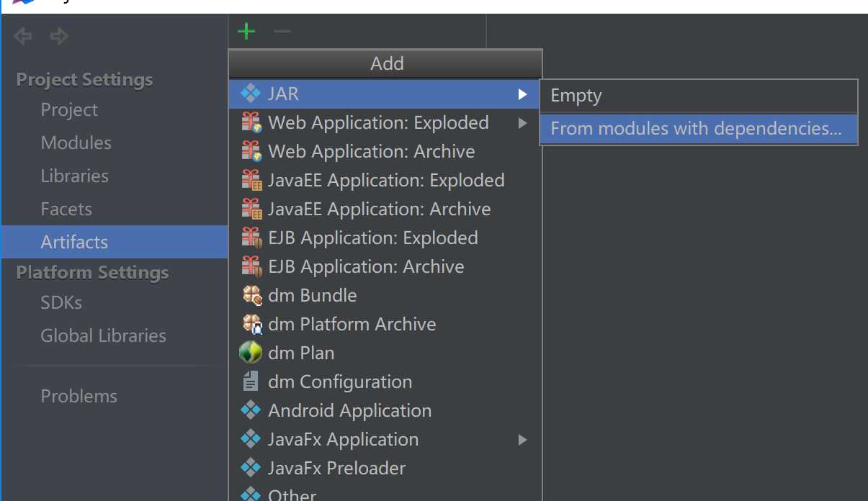Click the JAR diamond icon
Screen dimensions: 868x501
(251, 94)
